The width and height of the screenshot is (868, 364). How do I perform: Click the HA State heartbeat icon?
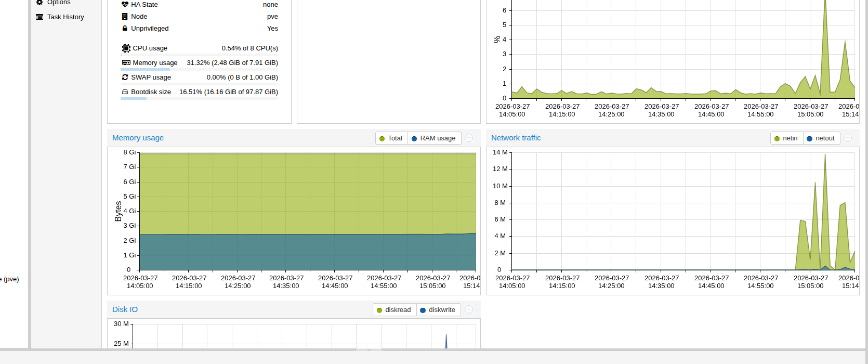(125, 4)
